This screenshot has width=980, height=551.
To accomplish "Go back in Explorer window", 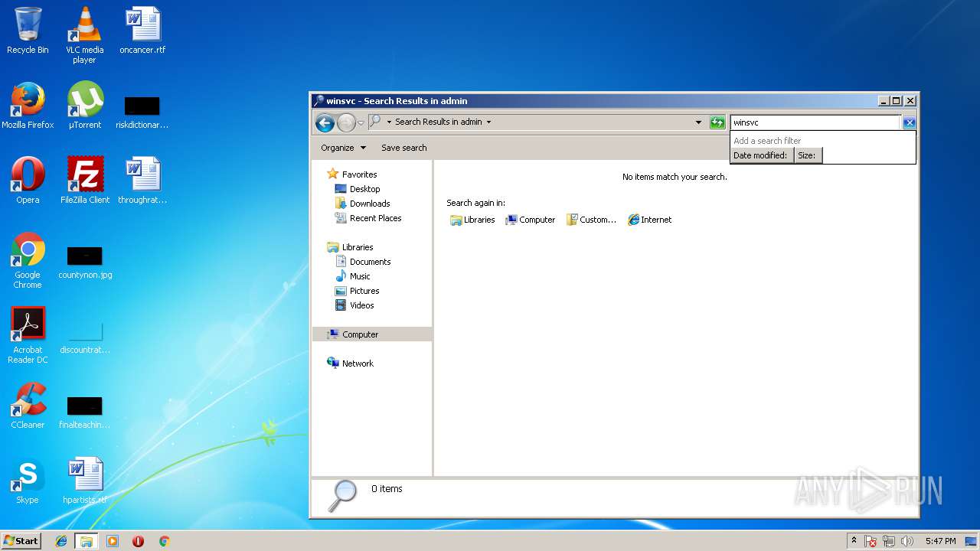I will (x=325, y=122).
